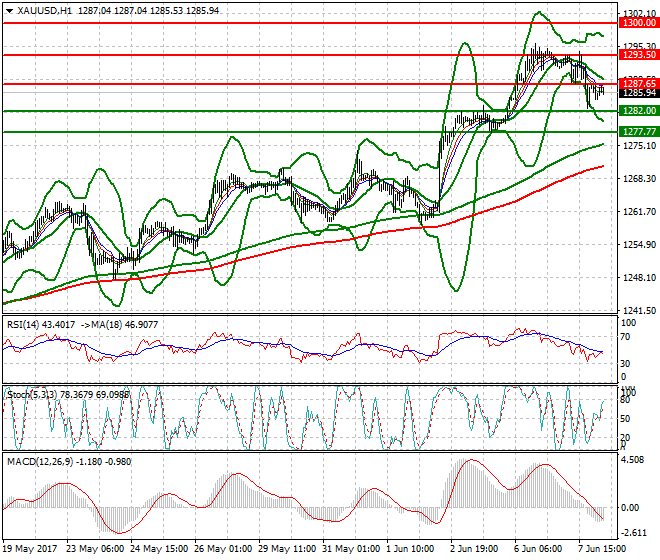Click the 1300.00 red price level label
The image size is (660, 560).
tap(639, 23)
